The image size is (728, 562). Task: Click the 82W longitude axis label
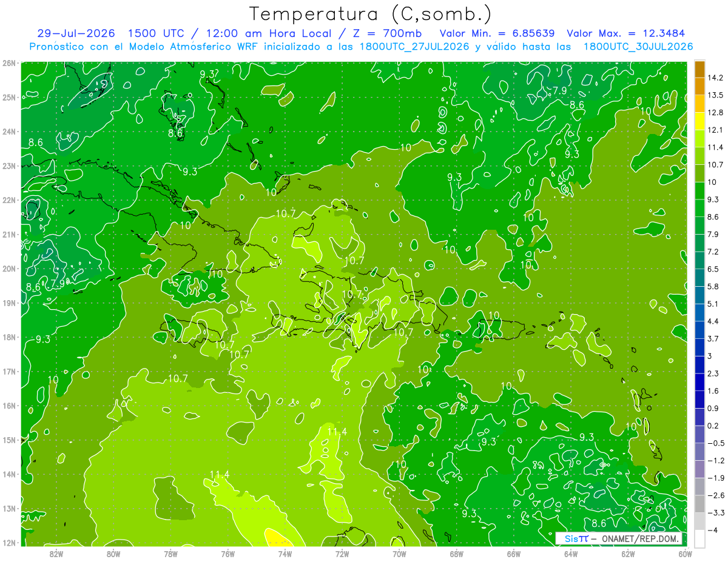(x=56, y=554)
